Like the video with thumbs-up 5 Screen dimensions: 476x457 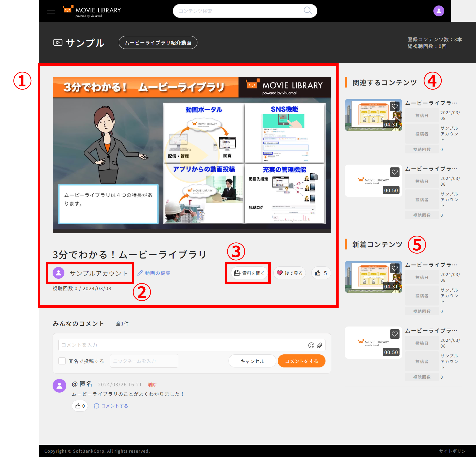point(321,273)
